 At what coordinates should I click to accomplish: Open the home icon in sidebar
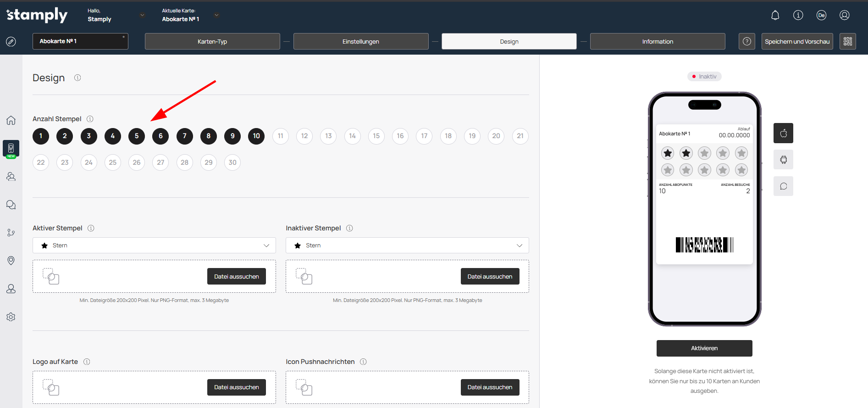tap(11, 120)
